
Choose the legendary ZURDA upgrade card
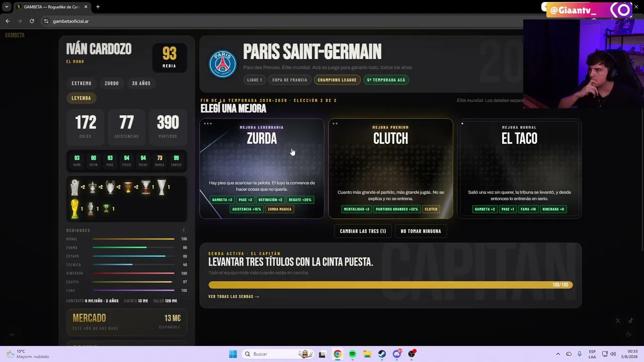coord(262,168)
